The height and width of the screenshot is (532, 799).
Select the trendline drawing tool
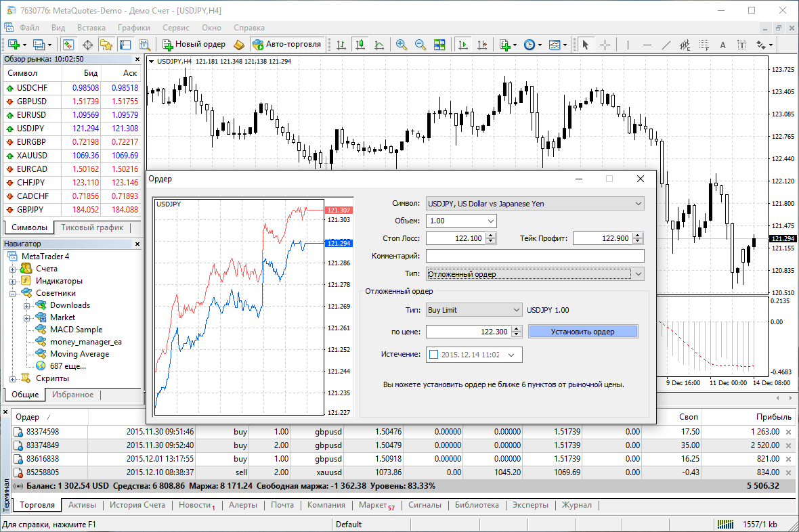[x=666, y=45]
